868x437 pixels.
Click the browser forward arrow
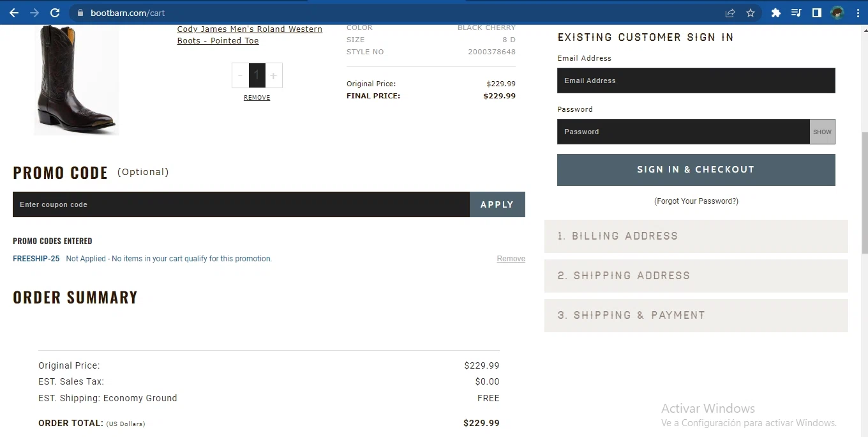point(34,13)
